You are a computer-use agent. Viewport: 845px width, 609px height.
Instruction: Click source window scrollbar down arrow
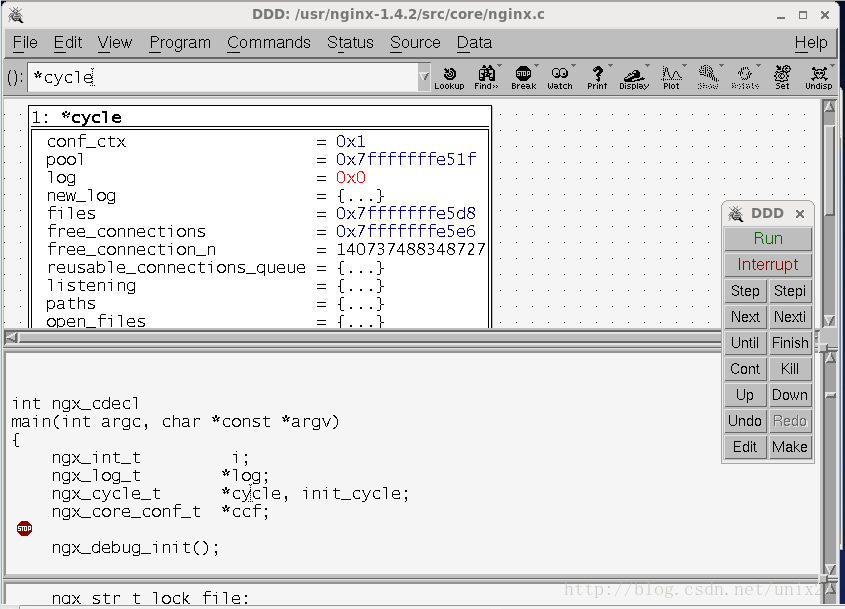[830, 570]
